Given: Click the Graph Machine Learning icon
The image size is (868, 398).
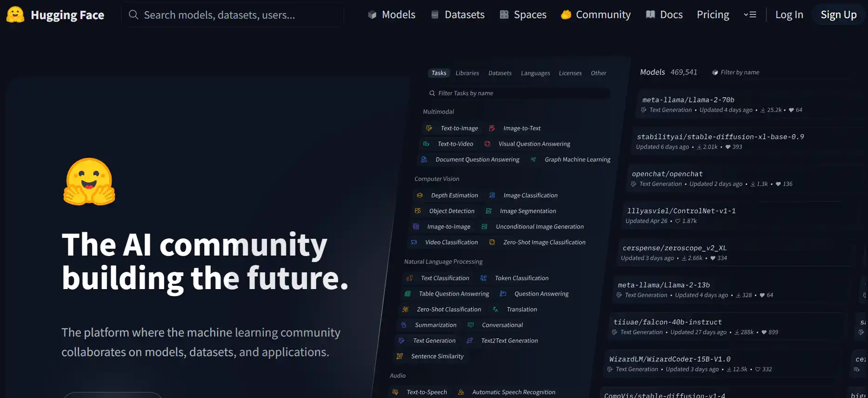Looking at the screenshot, I should click(x=534, y=160).
